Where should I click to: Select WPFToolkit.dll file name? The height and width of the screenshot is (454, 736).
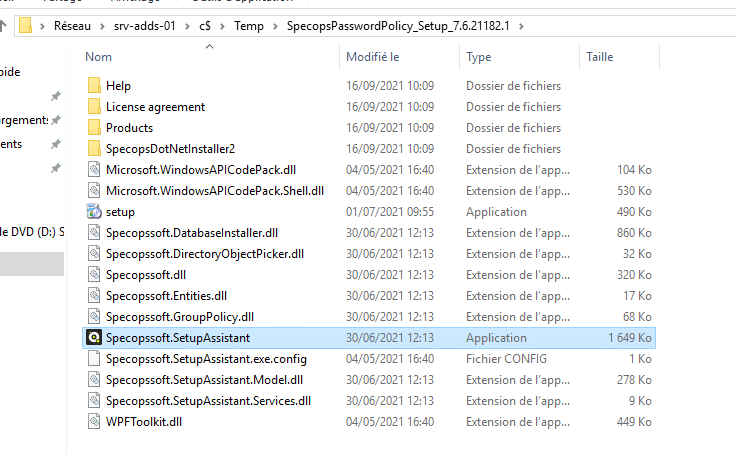(144, 422)
